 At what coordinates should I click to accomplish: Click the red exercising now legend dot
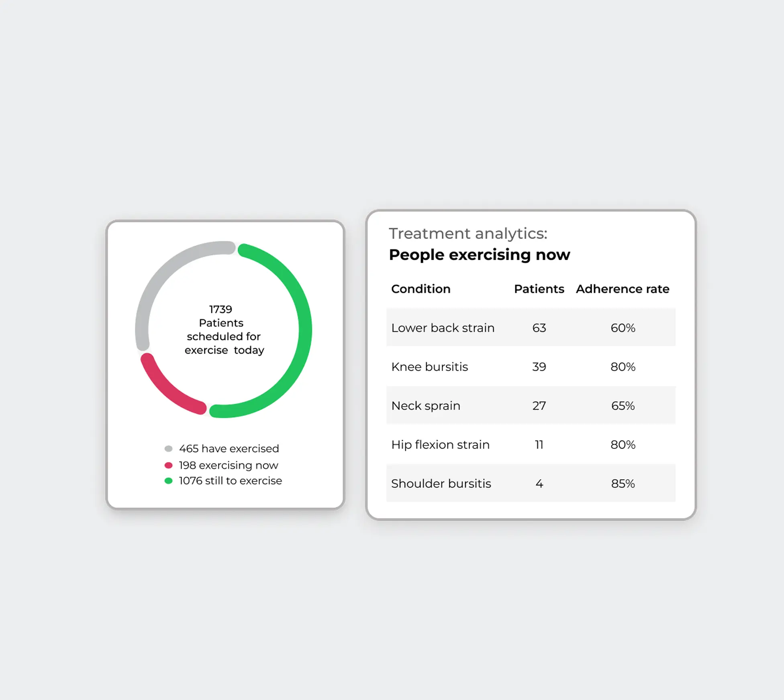[x=169, y=465]
